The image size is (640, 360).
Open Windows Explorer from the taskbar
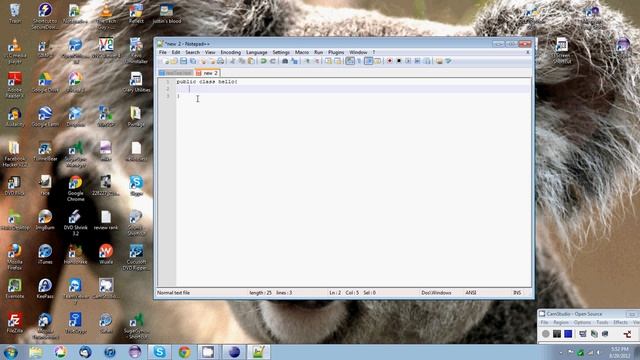(x=36, y=352)
